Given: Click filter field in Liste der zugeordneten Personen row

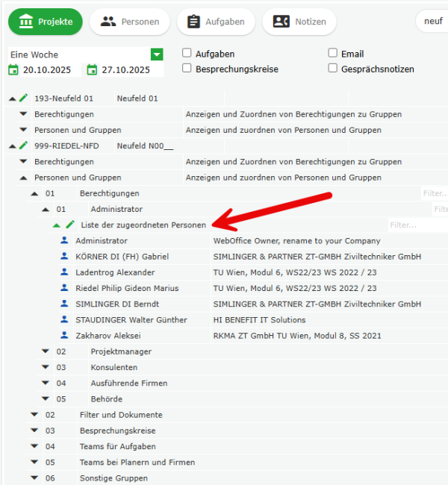Looking at the screenshot, I should (x=417, y=225).
